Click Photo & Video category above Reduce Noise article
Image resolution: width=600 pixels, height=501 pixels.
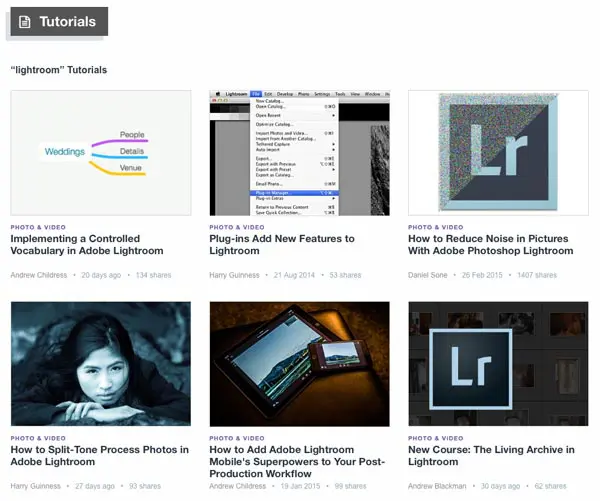[x=436, y=227]
